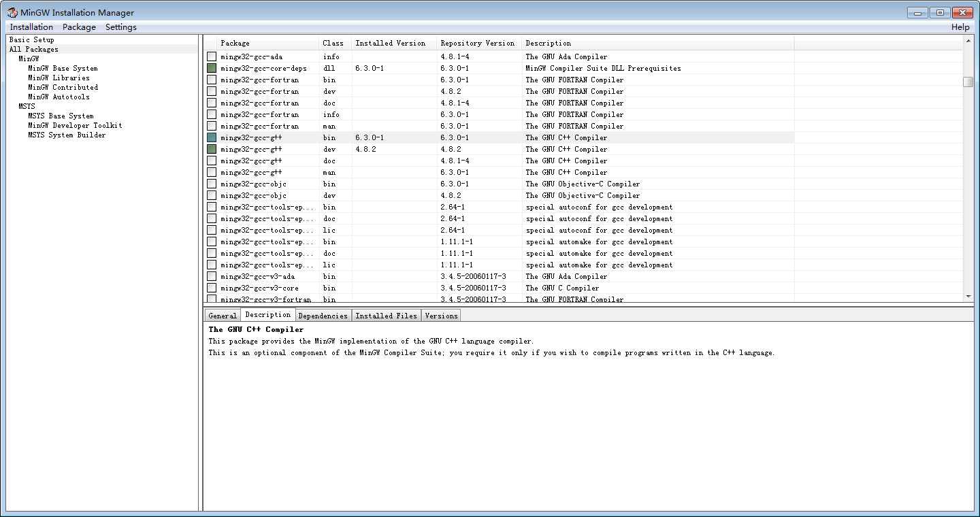Switch to the Description tab
Viewport: 980px width, 517px height.
click(268, 314)
